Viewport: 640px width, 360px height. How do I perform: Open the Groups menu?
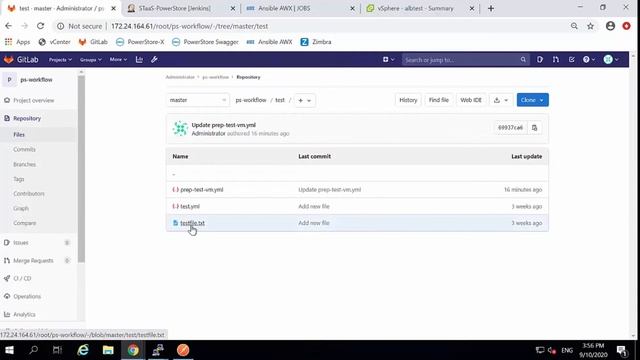pyautogui.click(x=91, y=60)
